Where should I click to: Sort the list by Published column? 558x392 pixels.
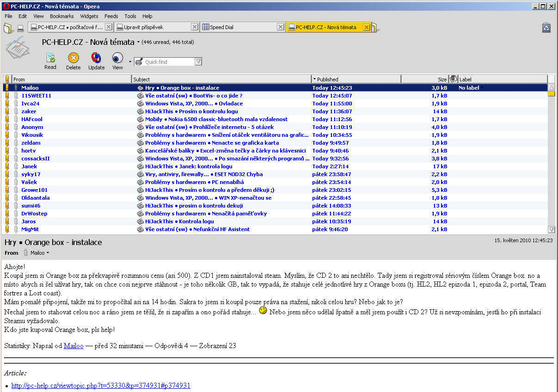pos(356,79)
